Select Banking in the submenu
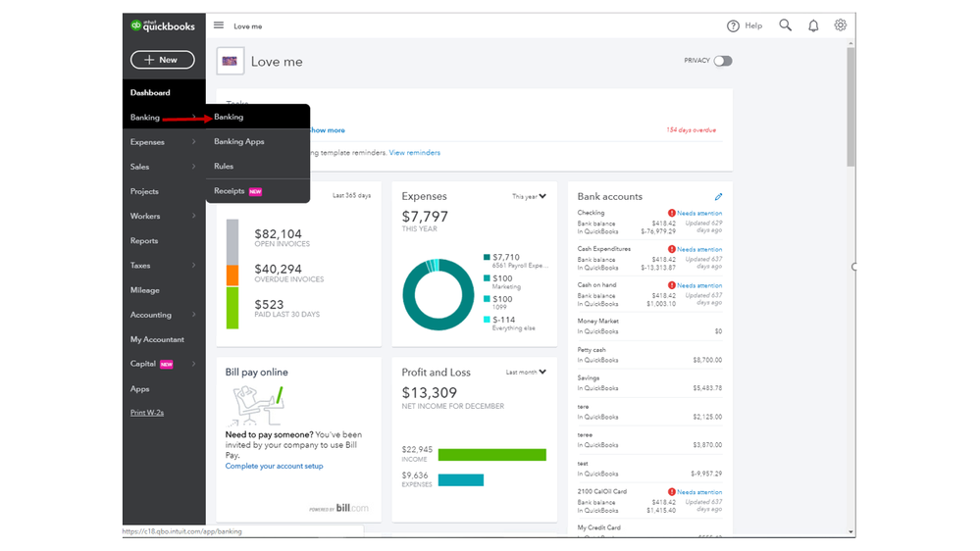The width and height of the screenshot is (980, 551). 257,117
